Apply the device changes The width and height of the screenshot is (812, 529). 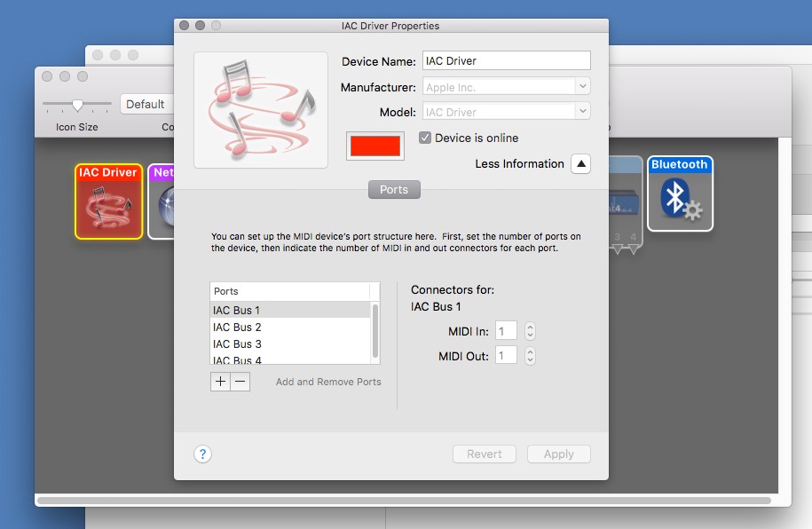tap(558, 454)
